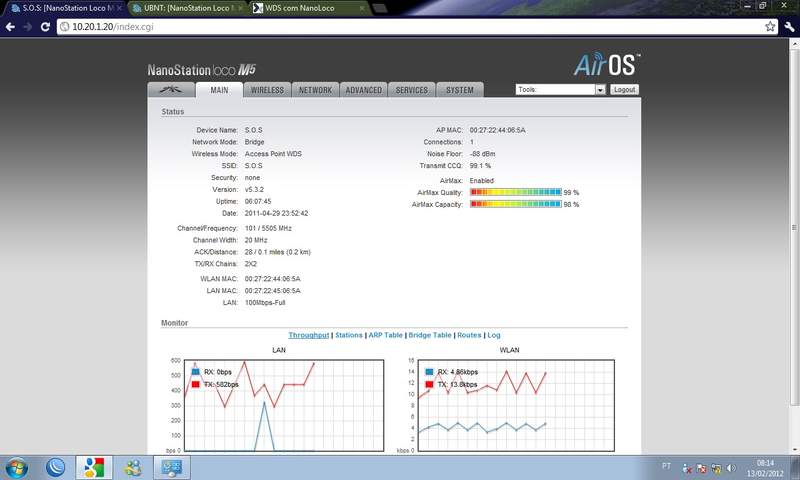Open the Bridge Table link
This screenshot has height=480, width=800.
(x=430, y=335)
